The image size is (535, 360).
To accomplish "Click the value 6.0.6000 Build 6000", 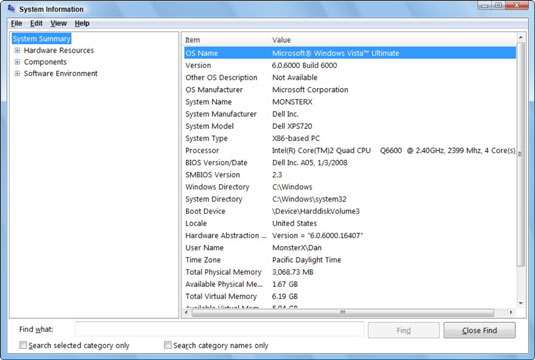I will tap(304, 65).
